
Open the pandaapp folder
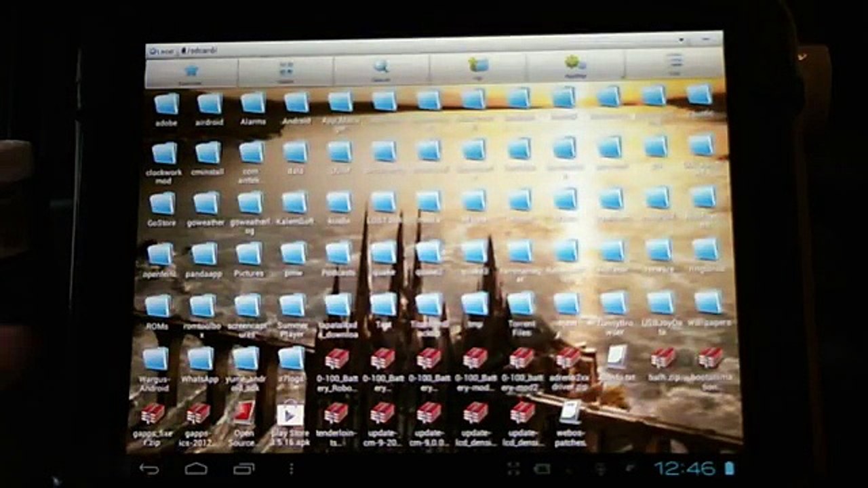[x=203, y=261]
